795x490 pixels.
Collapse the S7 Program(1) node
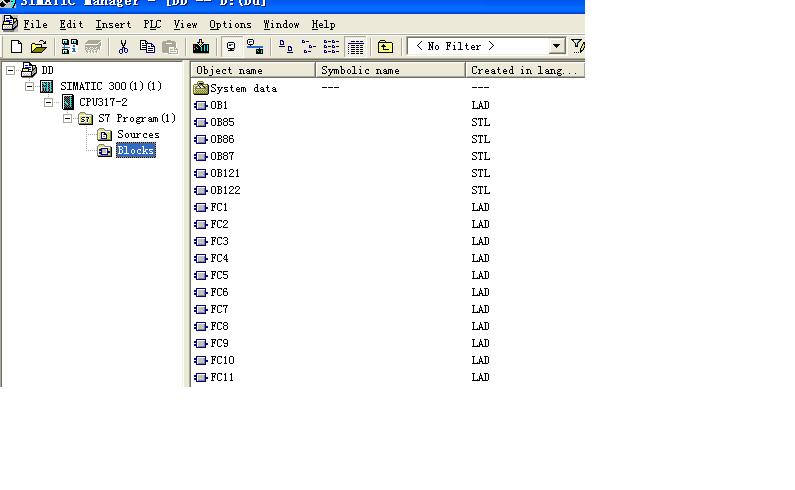tap(67, 118)
